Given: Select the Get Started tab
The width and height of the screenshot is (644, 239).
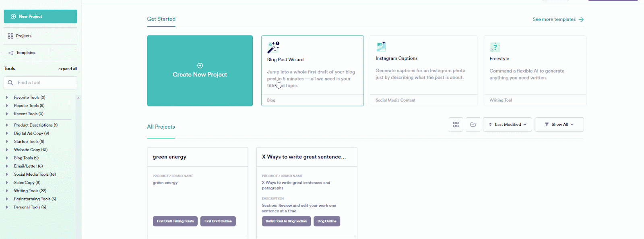Looking at the screenshot, I should (161, 19).
